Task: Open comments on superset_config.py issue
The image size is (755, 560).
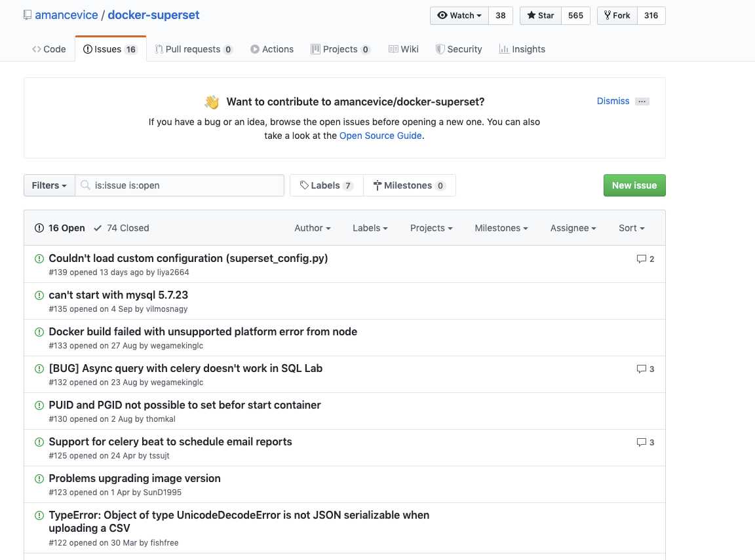Action: click(645, 259)
